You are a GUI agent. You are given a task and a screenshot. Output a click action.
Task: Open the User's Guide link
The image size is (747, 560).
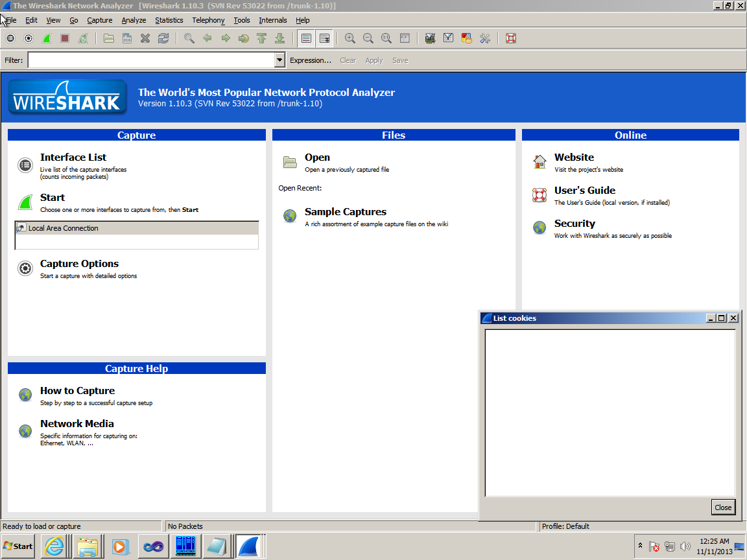[x=584, y=191]
